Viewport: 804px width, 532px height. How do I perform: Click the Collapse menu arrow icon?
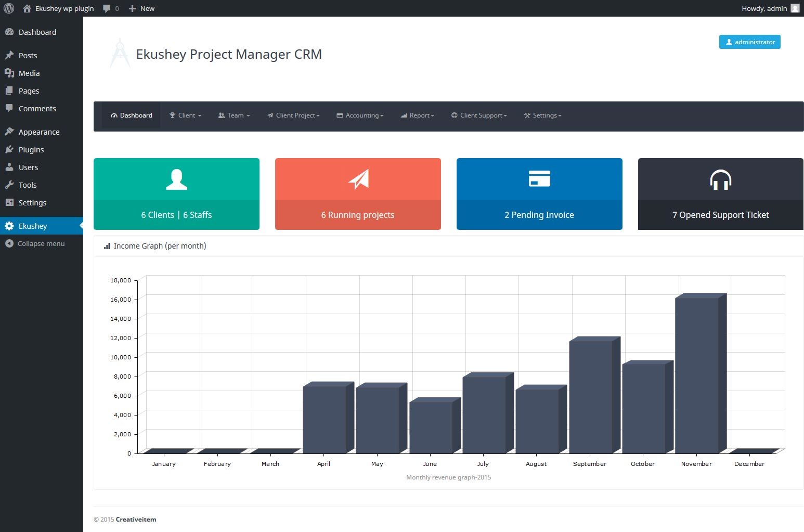[x=9, y=243]
